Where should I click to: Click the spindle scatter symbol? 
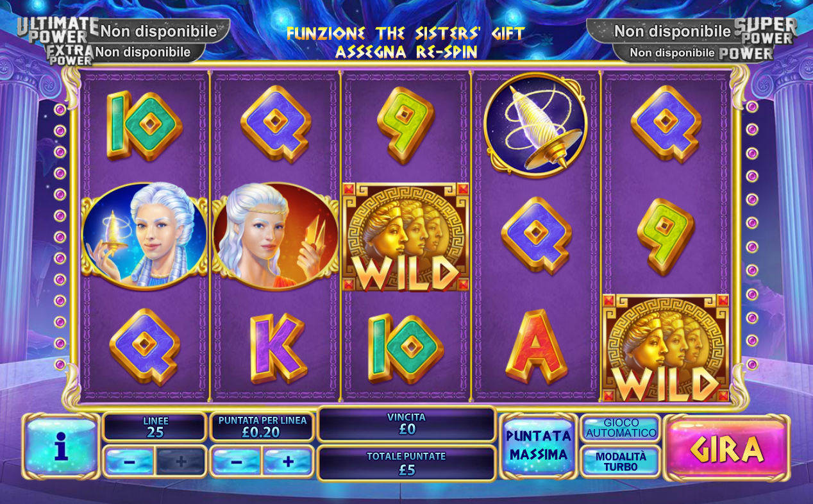pos(535,125)
